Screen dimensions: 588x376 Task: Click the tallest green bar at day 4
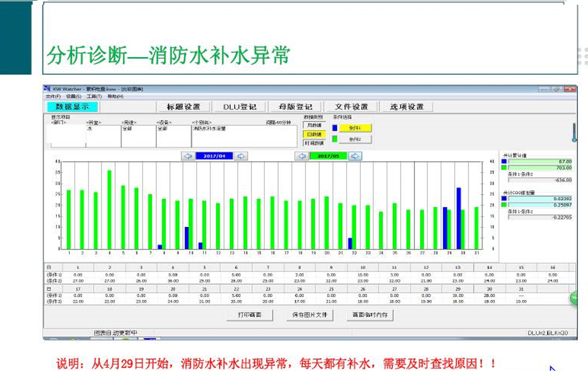(109, 210)
